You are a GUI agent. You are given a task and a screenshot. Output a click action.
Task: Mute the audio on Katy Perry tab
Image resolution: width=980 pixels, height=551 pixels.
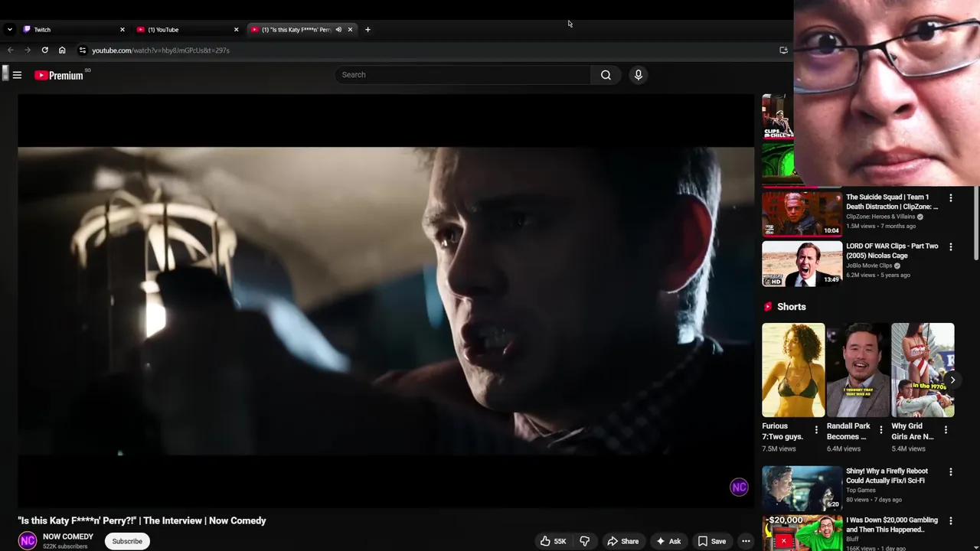coord(338,30)
